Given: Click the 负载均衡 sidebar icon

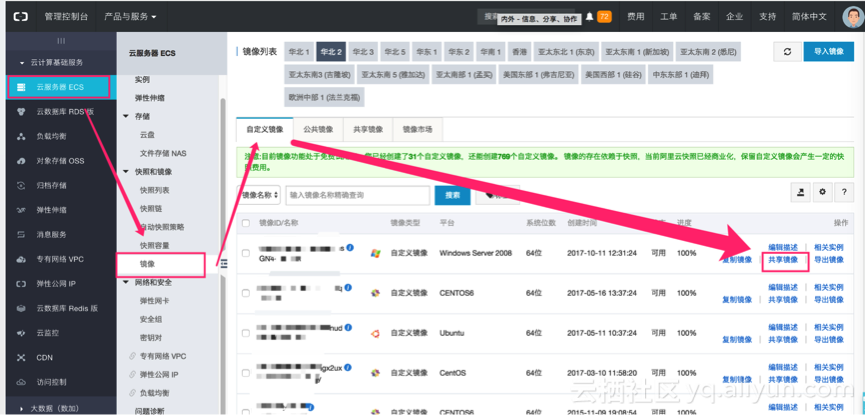Looking at the screenshot, I should pyautogui.click(x=21, y=136).
